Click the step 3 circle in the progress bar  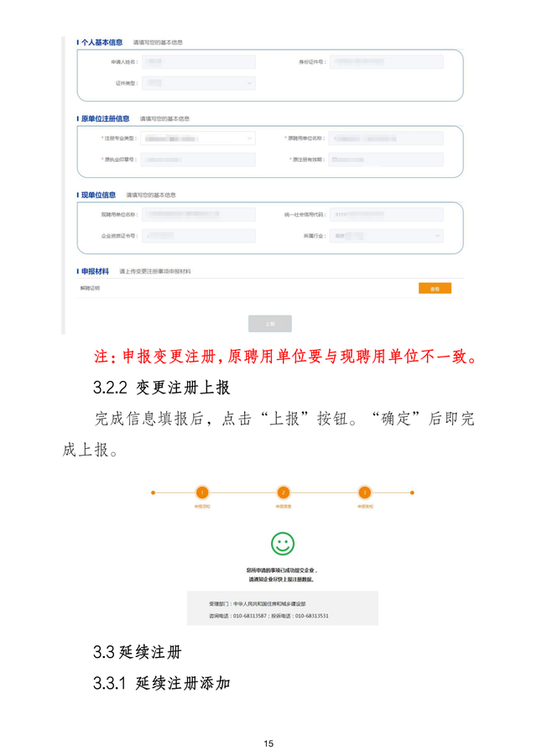tap(364, 493)
